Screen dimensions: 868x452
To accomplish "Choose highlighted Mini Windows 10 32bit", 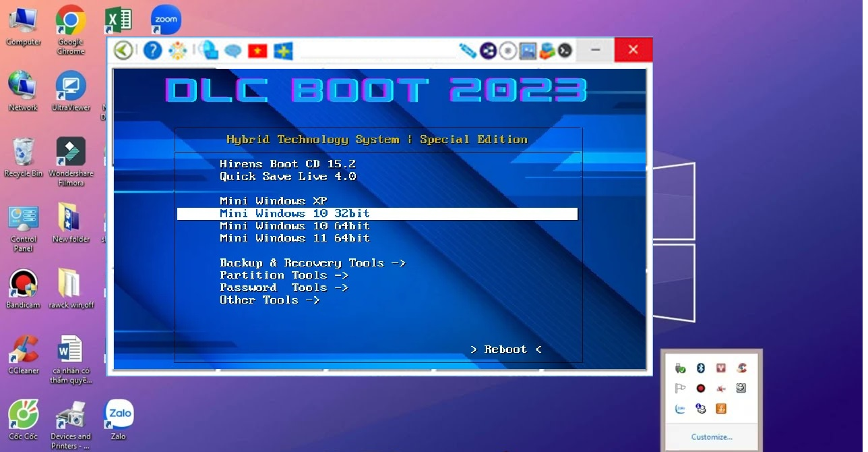I will (377, 214).
